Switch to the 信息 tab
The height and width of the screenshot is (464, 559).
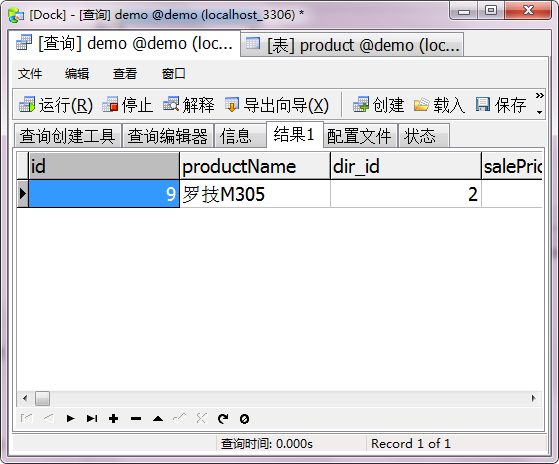pyautogui.click(x=240, y=136)
